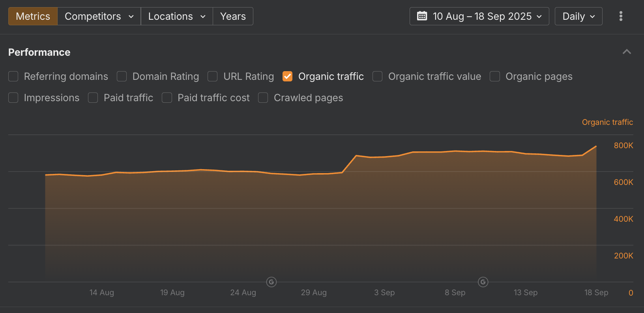Collapse the Performance section chevron

click(x=627, y=52)
